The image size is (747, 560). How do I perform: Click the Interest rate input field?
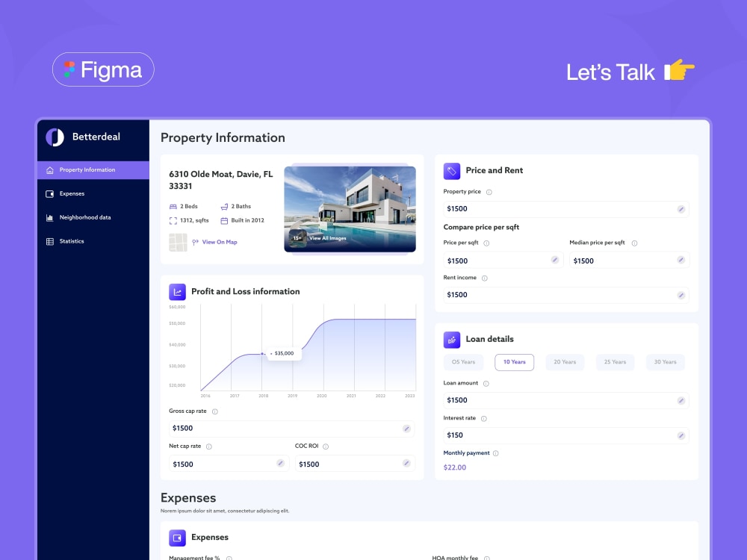(566, 436)
